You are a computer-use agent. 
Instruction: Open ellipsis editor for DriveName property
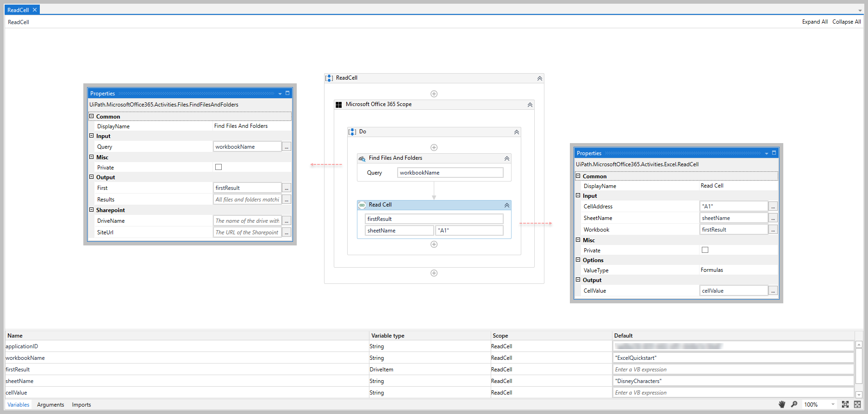pos(287,221)
